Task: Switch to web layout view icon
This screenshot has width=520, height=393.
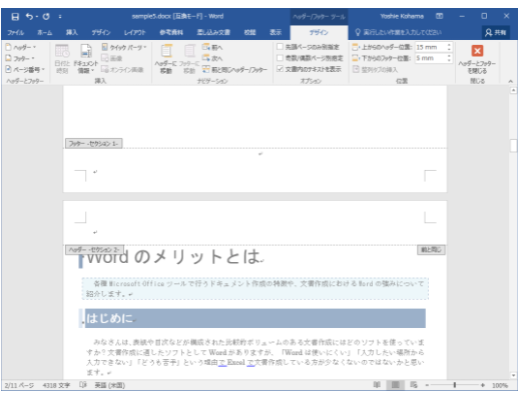Action: tap(414, 385)
